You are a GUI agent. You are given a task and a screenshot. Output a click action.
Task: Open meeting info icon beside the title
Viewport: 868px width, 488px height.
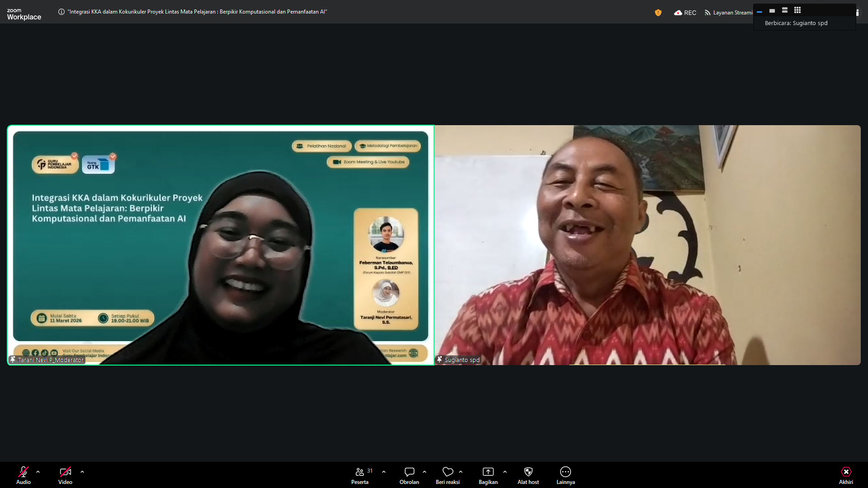click(61, 12)
